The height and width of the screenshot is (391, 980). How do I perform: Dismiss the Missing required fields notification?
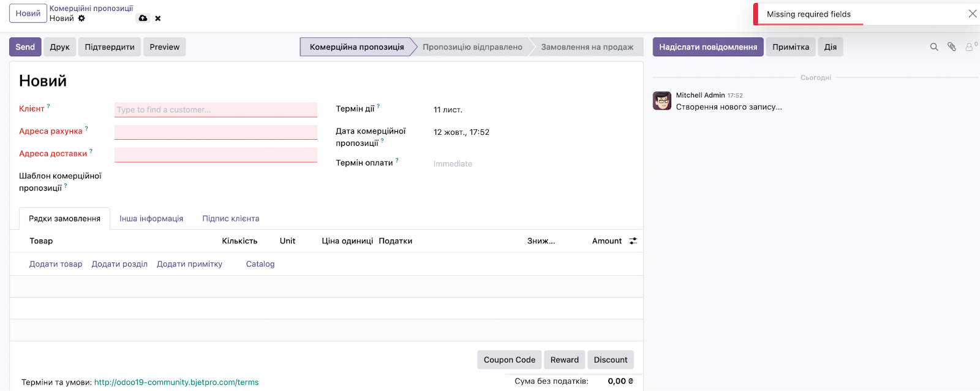[972, 13]
